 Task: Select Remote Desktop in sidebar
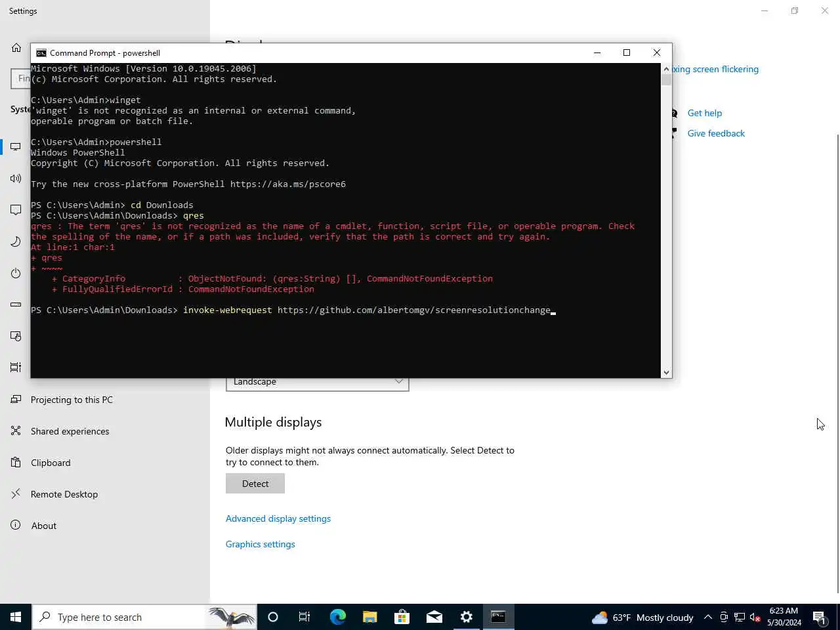click(x=64, y=494)
